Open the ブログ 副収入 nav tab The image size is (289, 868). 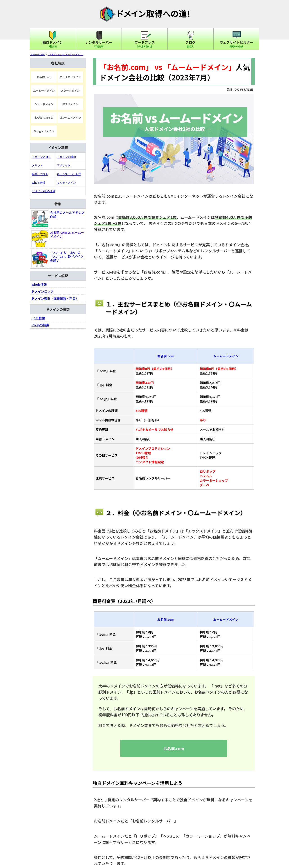click(190, 39)
